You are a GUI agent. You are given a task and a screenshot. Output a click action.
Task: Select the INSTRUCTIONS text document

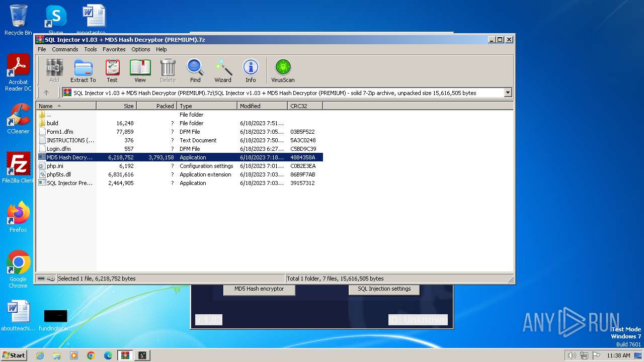180,140
